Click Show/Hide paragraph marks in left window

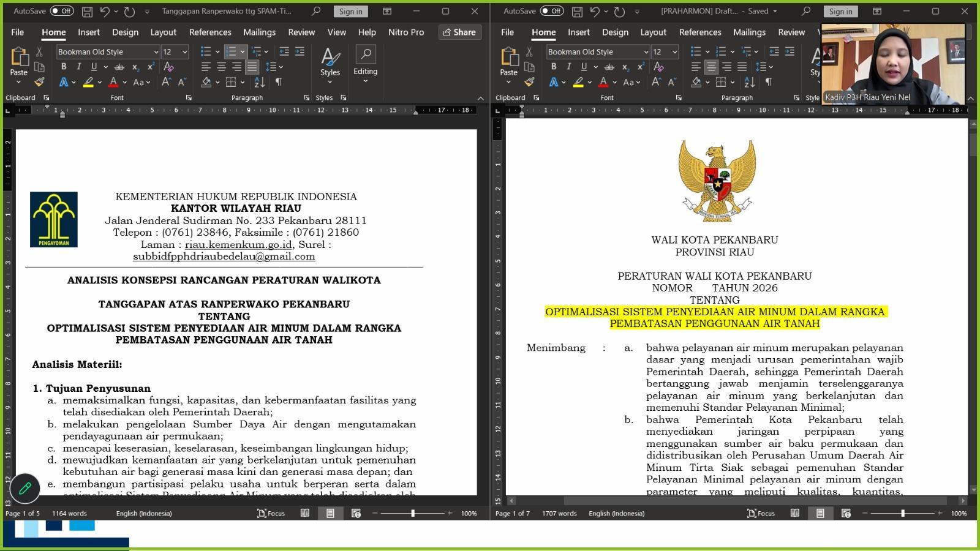[x=279, y=82]
